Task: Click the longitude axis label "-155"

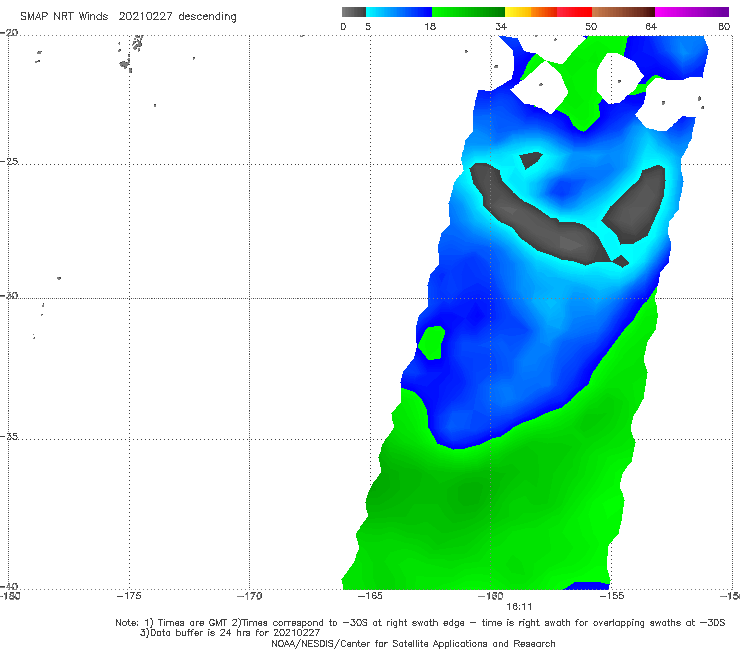Action: [x=612, y=596]
